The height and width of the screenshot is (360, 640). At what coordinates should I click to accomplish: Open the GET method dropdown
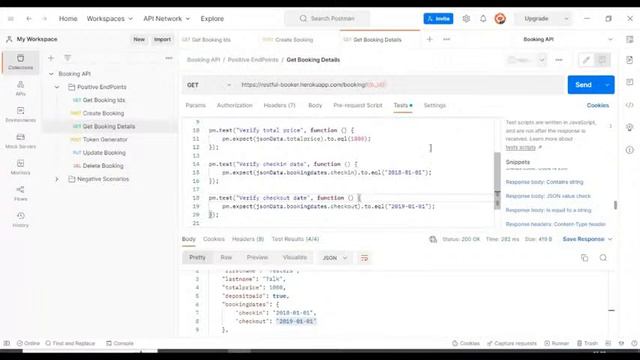[x=209, y=85]
